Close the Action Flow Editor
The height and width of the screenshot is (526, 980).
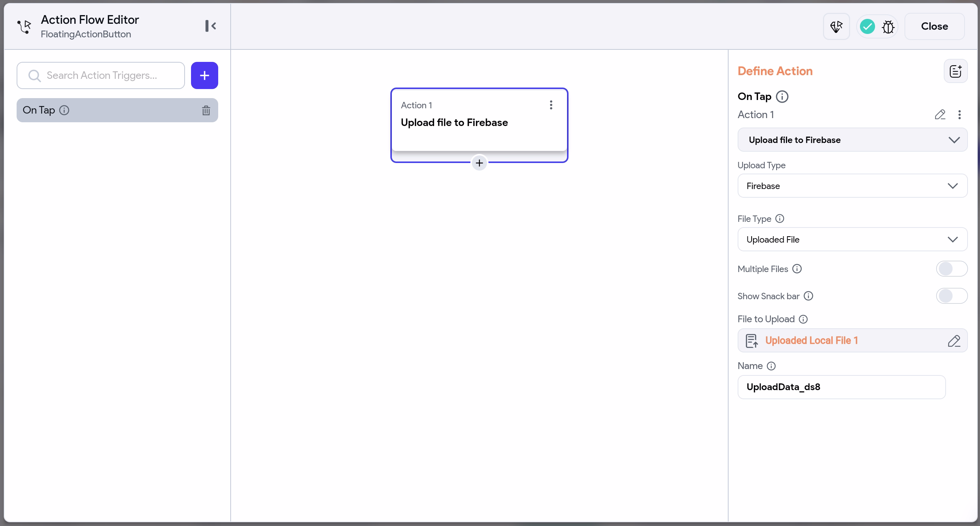934,26
